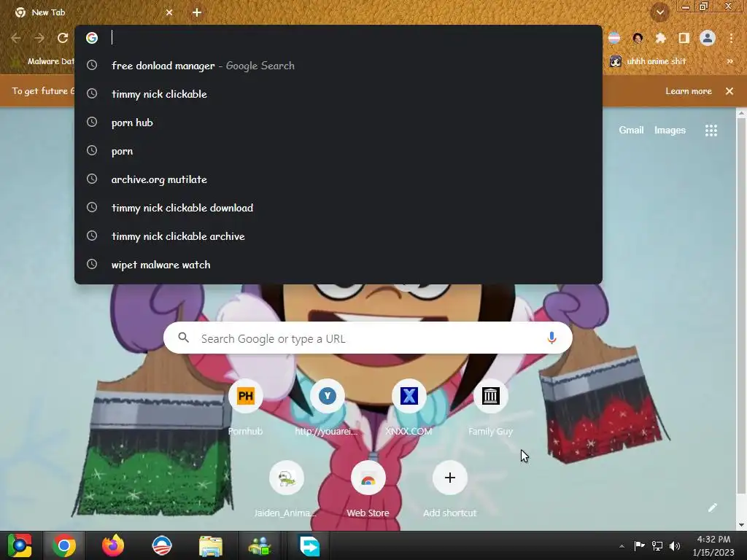Click the taskbar clock and date

point(713,545)
